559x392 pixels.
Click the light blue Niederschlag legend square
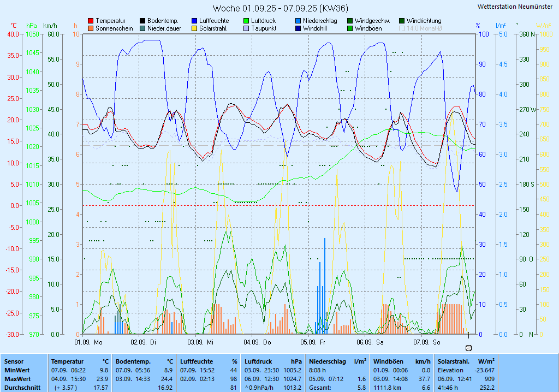298,21
